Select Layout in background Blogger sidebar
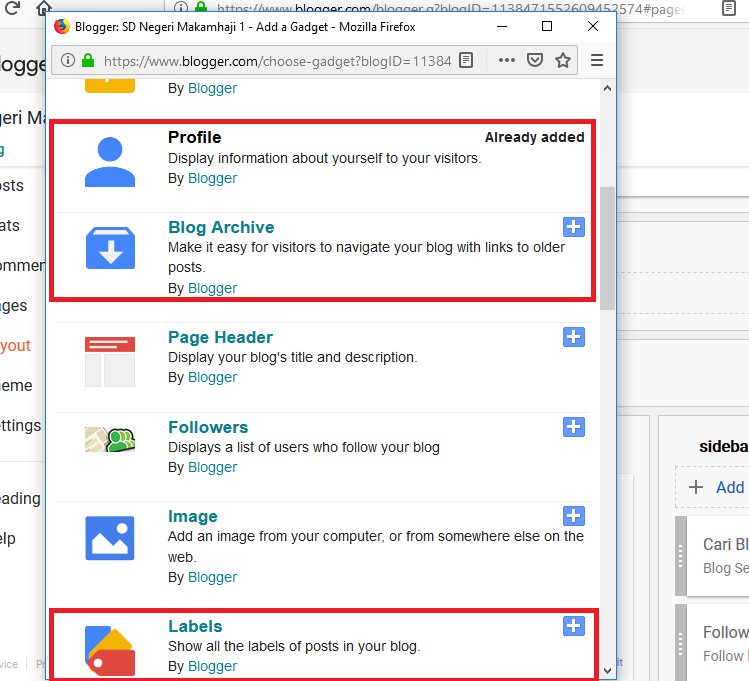 [15, 345]
